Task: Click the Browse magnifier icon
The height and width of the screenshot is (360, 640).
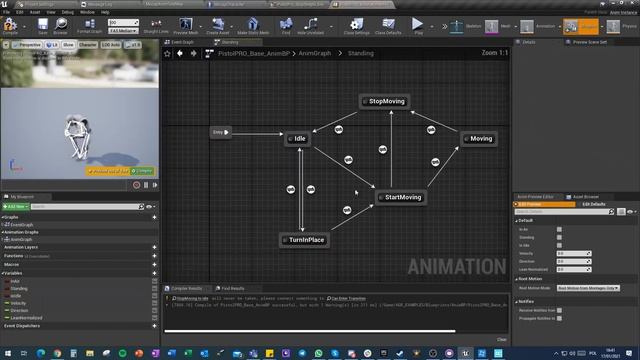Action: (60, 25)
